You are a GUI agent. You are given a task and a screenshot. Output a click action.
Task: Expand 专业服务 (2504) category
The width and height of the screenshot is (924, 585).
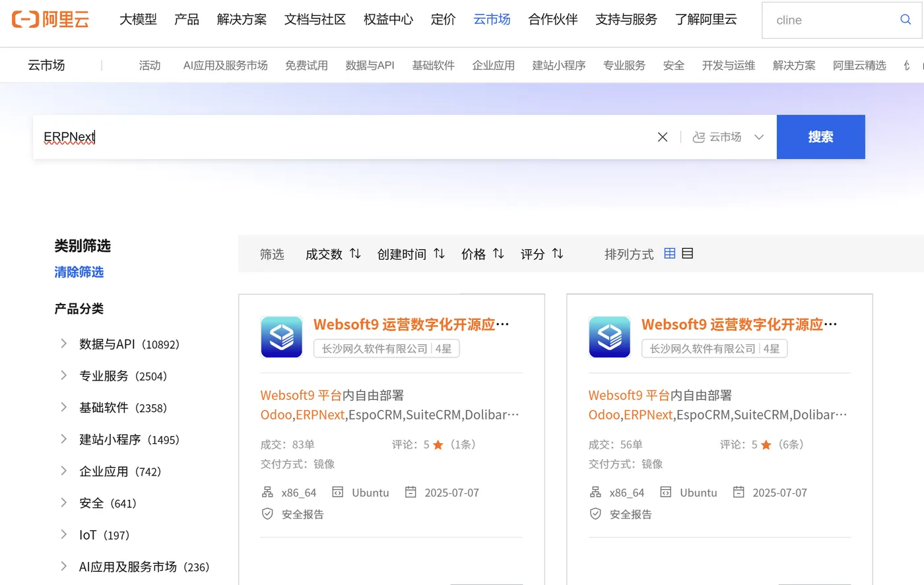pyautogui.click(x=64, y=375)
